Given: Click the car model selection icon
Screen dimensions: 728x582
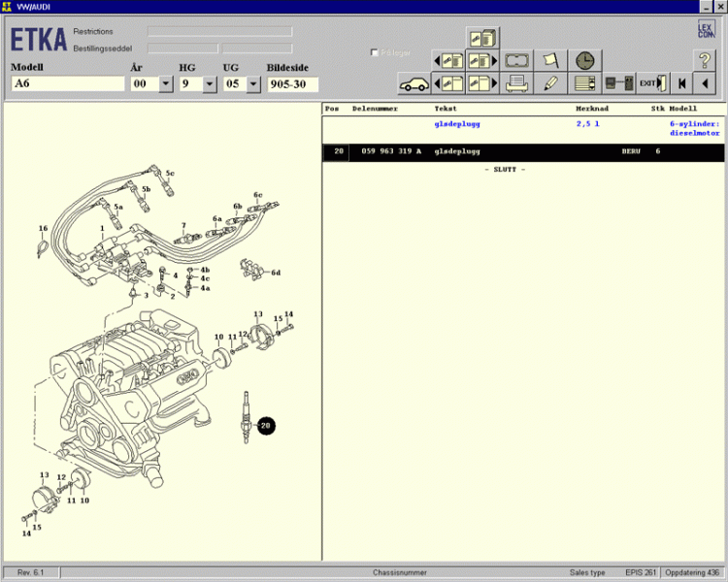Looking at the screenshot, I should [414, 83].
